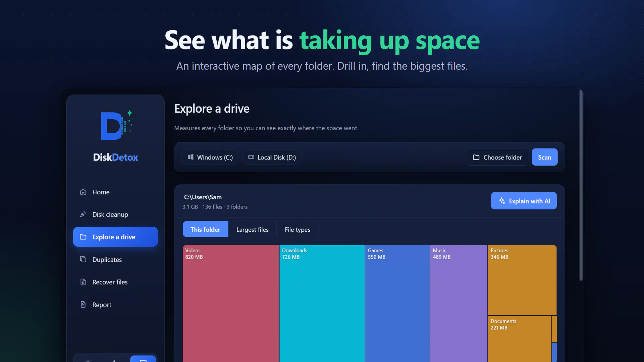Screen dimensions: 644x362
Task: Switch to the This folder tab
Action: [205, 229]
